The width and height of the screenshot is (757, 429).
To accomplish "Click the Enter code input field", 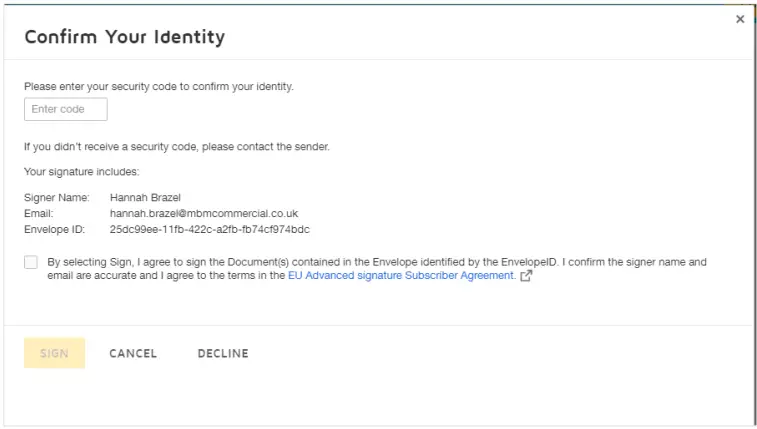I will 65,109.
